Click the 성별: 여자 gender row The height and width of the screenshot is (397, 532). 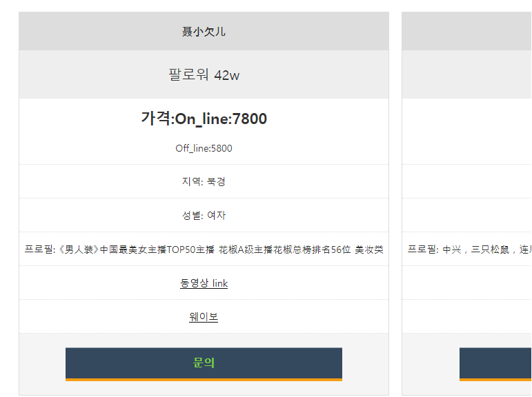pos(204,215)
